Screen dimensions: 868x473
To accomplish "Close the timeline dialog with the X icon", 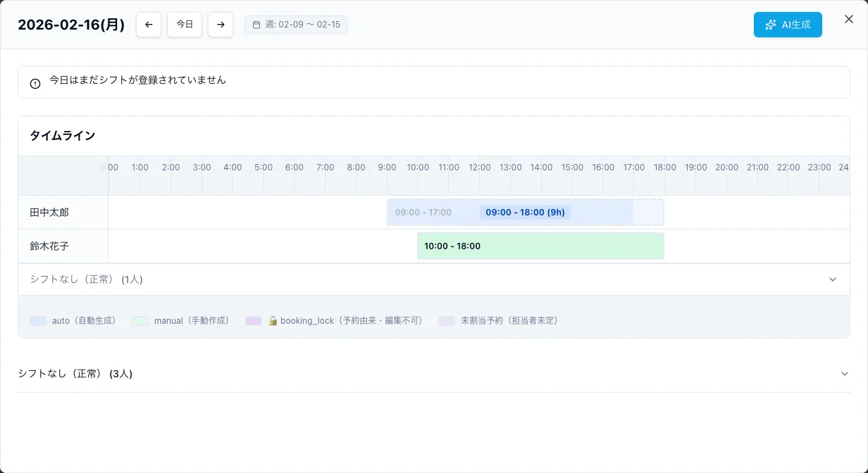I will coord(849,19).
